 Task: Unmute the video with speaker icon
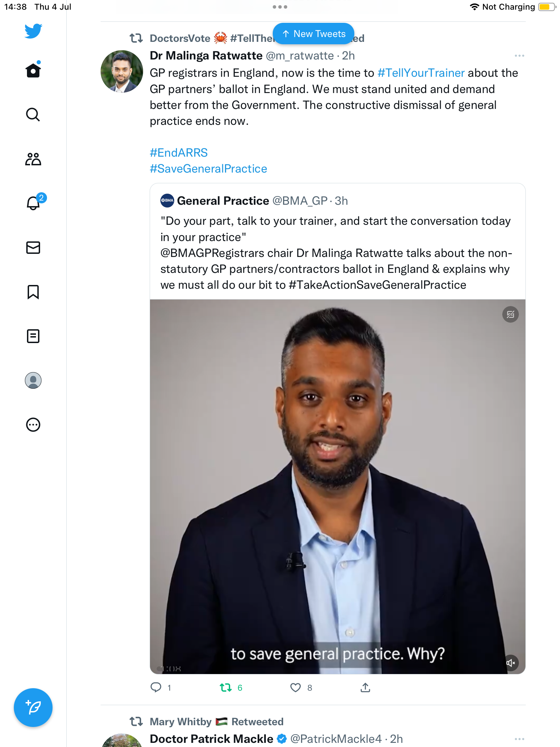coord(511,663)
